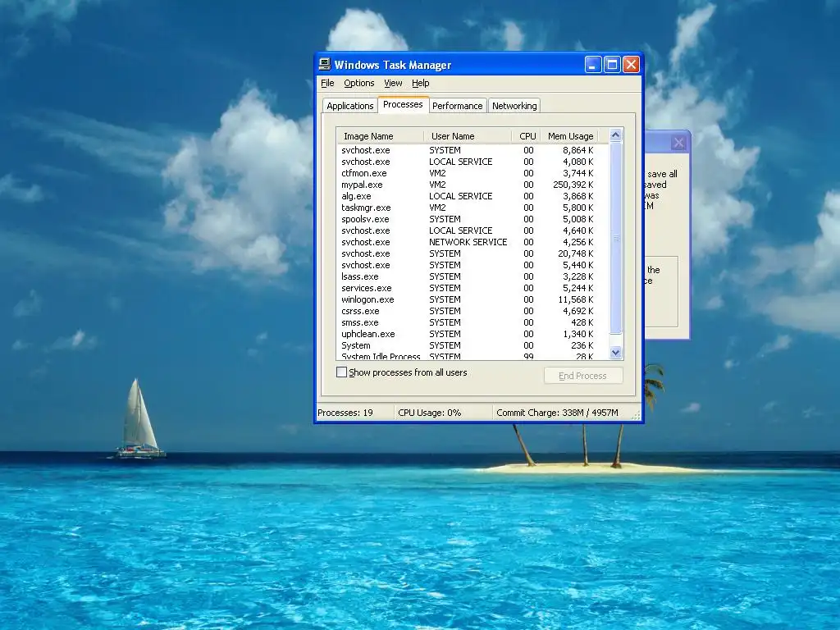Open the Options menu

tap(359, 83)
